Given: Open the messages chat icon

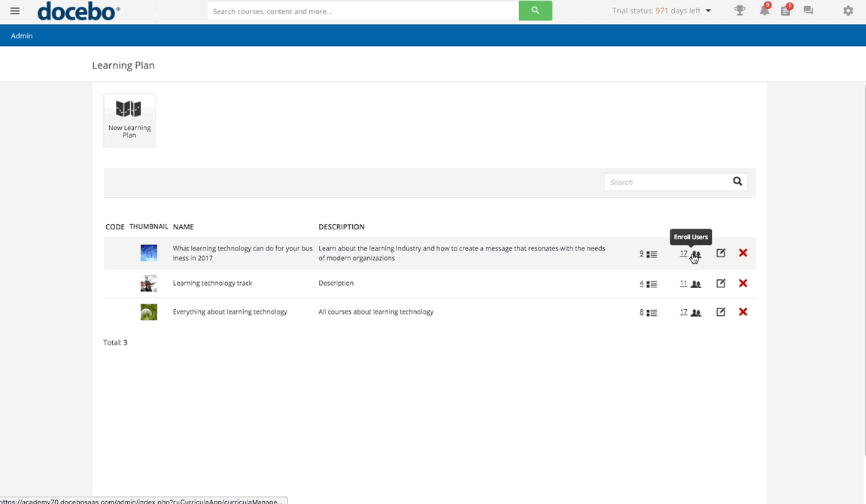Looking at the screenshot, I should [808, 11].
